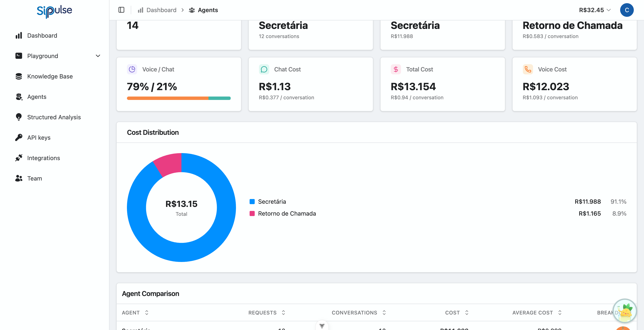
Task: Open Structured Analysis
Action: (x=54, y=117)
